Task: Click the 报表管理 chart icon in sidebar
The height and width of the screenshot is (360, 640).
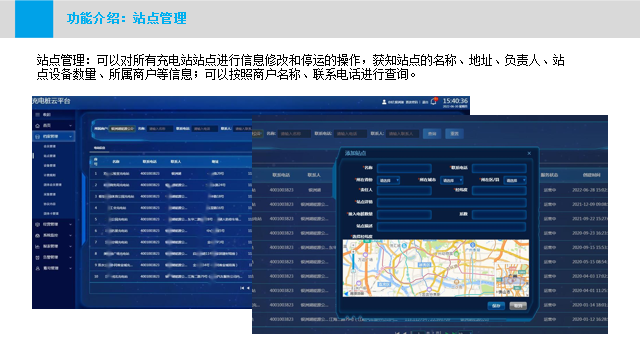Action: [38, 247]
